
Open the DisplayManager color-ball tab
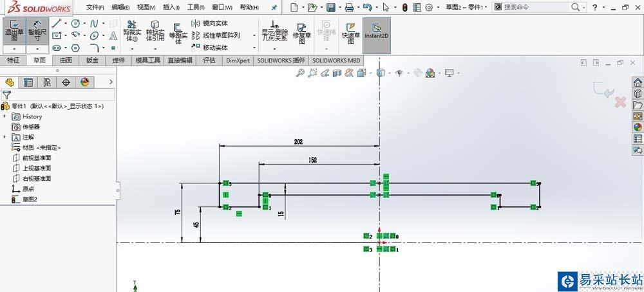[x=84, y=82]
